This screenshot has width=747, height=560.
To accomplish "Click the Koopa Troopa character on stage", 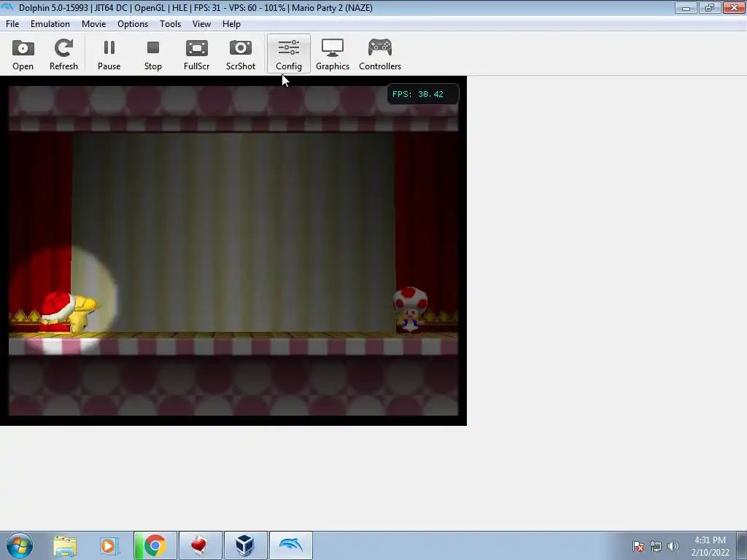I will [x=69, y=312].
